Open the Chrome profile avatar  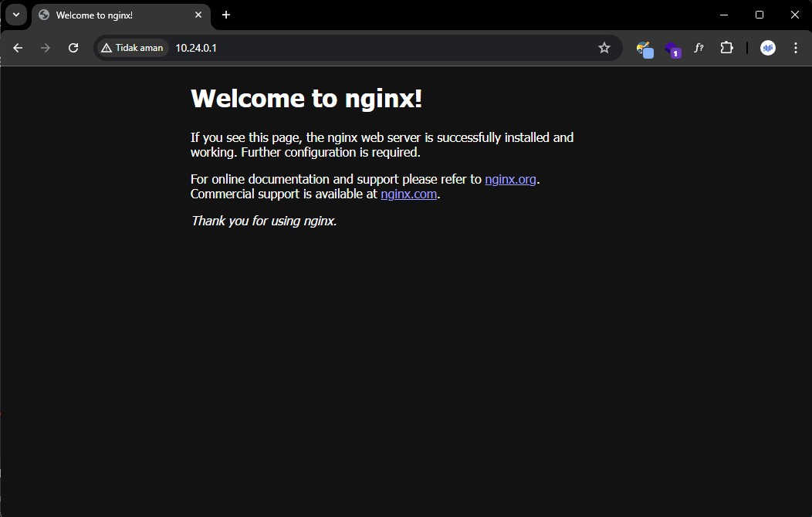(767, 48)
